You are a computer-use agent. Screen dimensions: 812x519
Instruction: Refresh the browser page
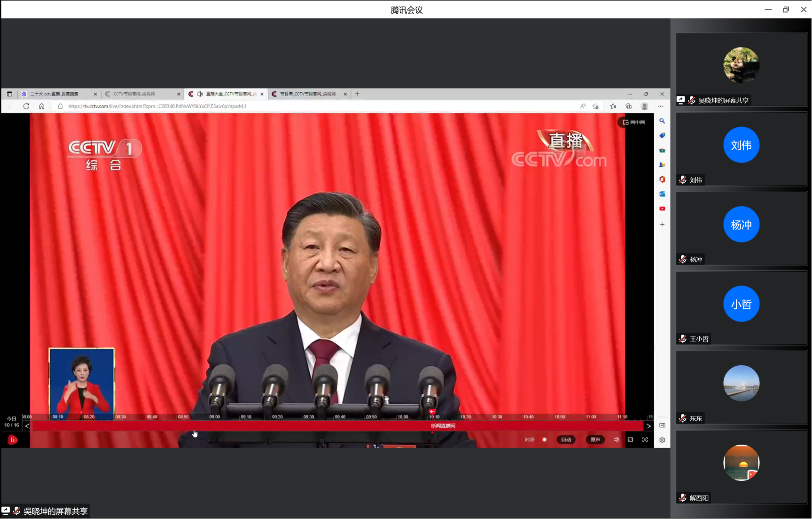pos(26,106)
